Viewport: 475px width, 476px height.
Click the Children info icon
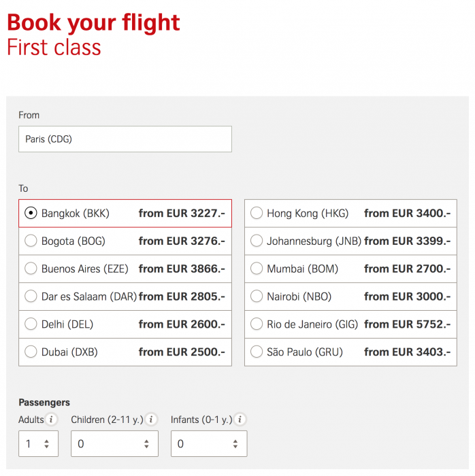[x=151, y=420]
